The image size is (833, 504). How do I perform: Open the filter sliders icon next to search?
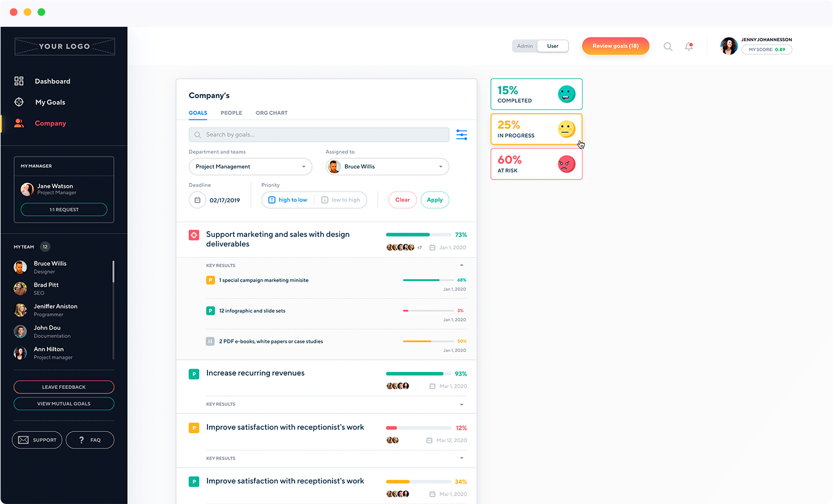tap(461, 134)
